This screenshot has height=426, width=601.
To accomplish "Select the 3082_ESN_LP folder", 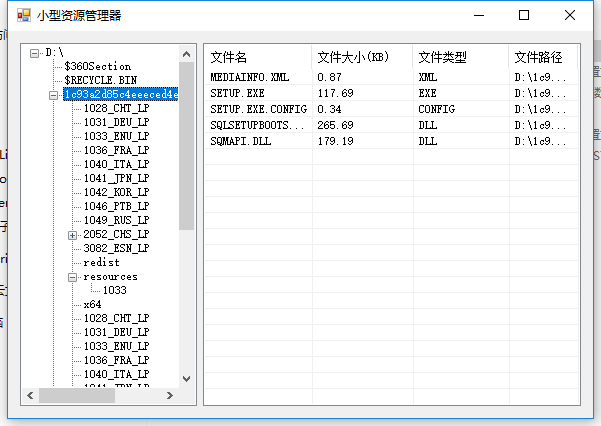I will click(117, 248).
